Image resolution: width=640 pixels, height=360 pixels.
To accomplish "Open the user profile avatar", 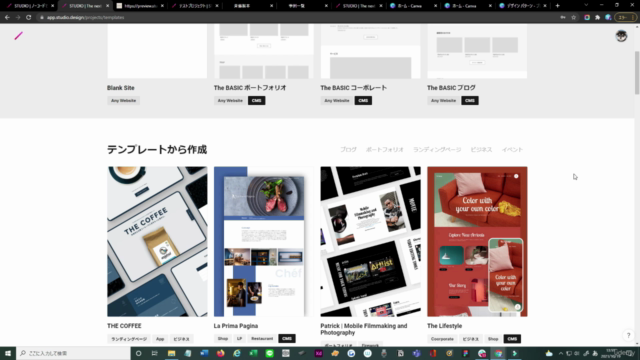I will tap(621, 36).
